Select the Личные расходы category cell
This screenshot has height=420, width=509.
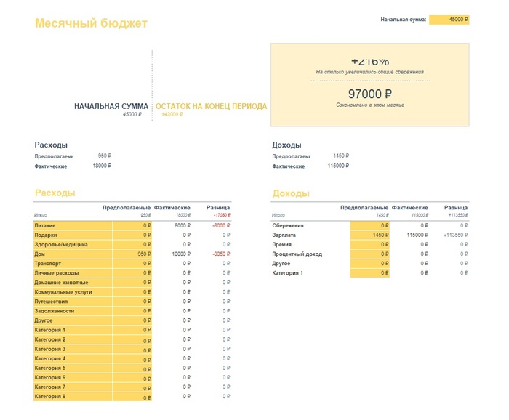click(x=73, y=272)
